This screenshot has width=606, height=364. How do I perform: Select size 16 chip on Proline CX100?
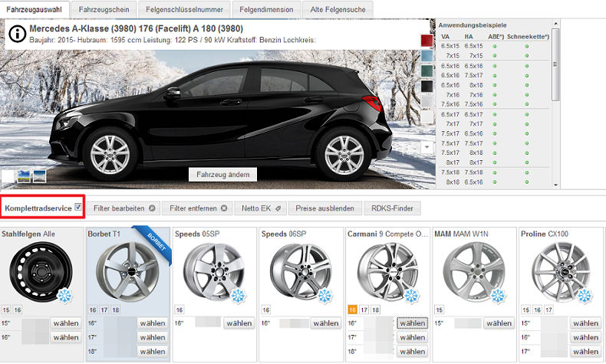tap(537, 310)
